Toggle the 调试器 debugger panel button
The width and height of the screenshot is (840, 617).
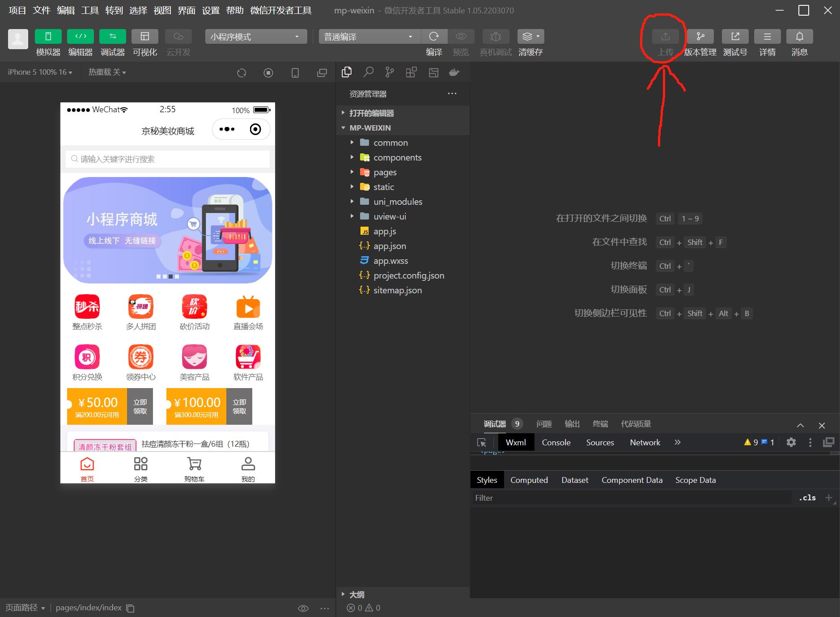pyautogui.click(x=113, y=36)
